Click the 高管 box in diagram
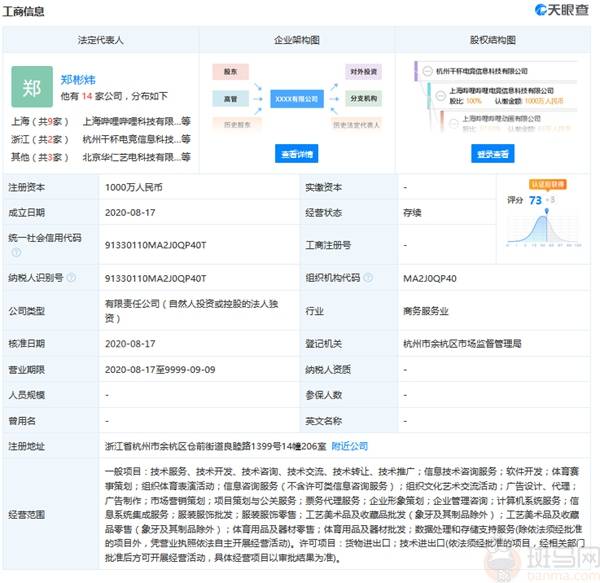The image size is (600, 583). (231, 99)
